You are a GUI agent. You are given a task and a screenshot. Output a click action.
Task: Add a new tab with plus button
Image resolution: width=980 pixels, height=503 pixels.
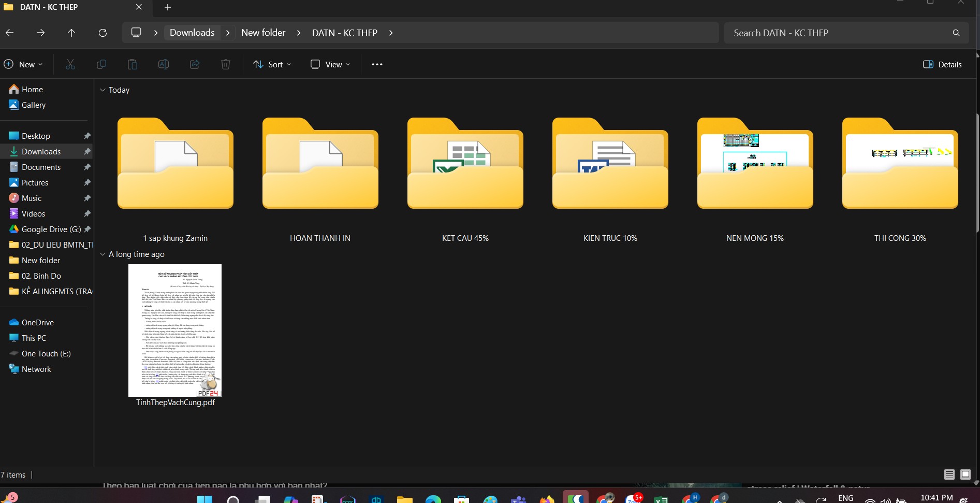tap(168, 7)
